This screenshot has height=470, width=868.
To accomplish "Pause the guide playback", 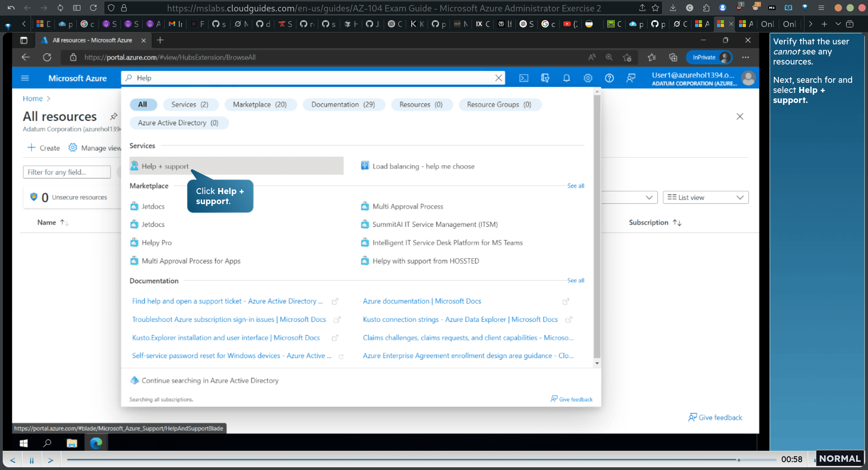I will [x=32, y=460].
